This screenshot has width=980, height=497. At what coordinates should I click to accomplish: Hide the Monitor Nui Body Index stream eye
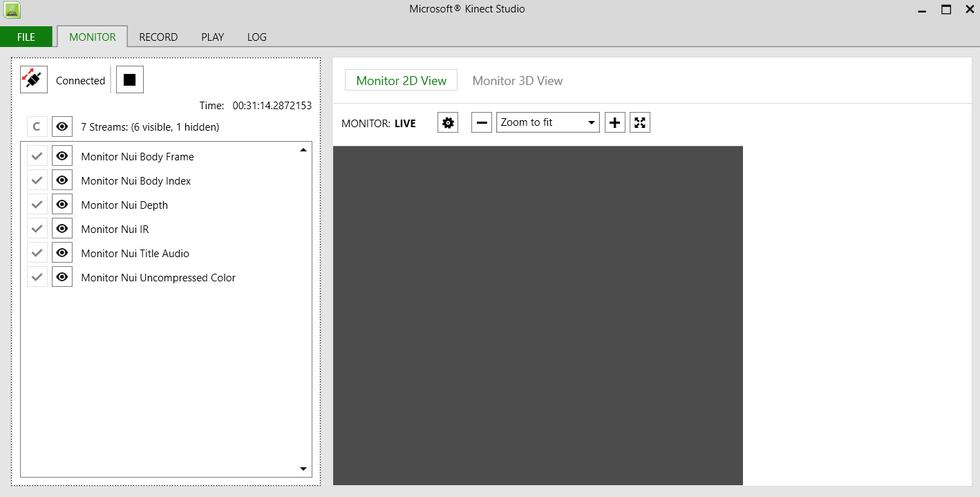(62, 180)
